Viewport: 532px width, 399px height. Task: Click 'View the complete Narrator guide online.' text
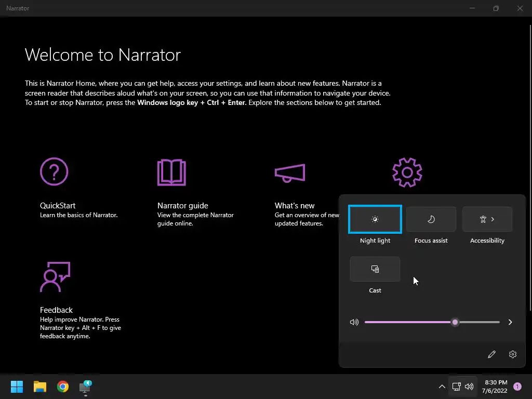tap(195, 219)
